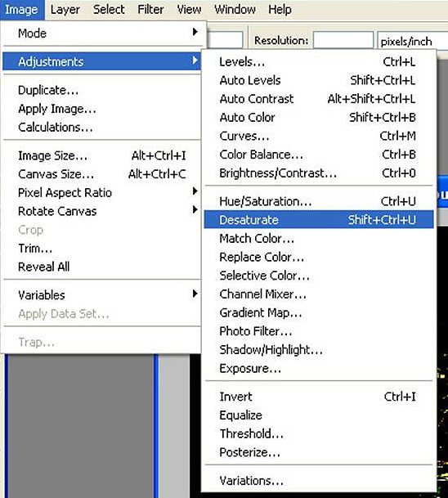
Task: Expand the Variables submenu
Action: [101, 295]
